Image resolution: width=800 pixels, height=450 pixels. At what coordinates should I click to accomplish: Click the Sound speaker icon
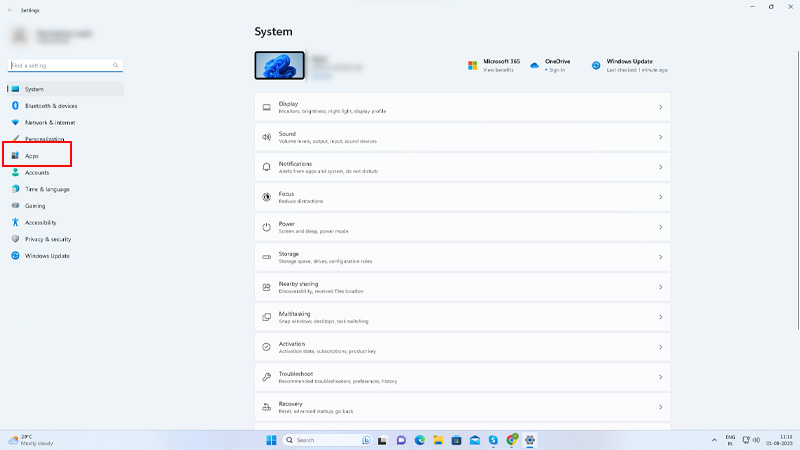(x=266, y=137)
